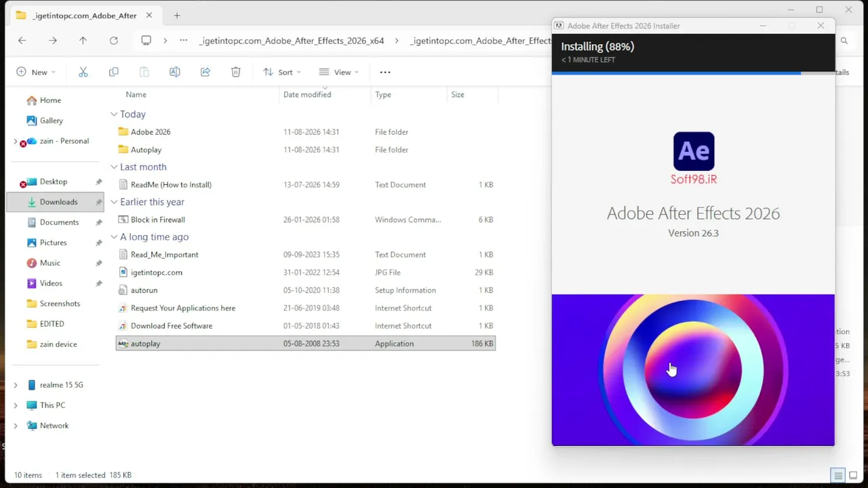This screenshot has height=488, width=868.
Task: Select Downloads in navigation pane
Action: point(55,202)
